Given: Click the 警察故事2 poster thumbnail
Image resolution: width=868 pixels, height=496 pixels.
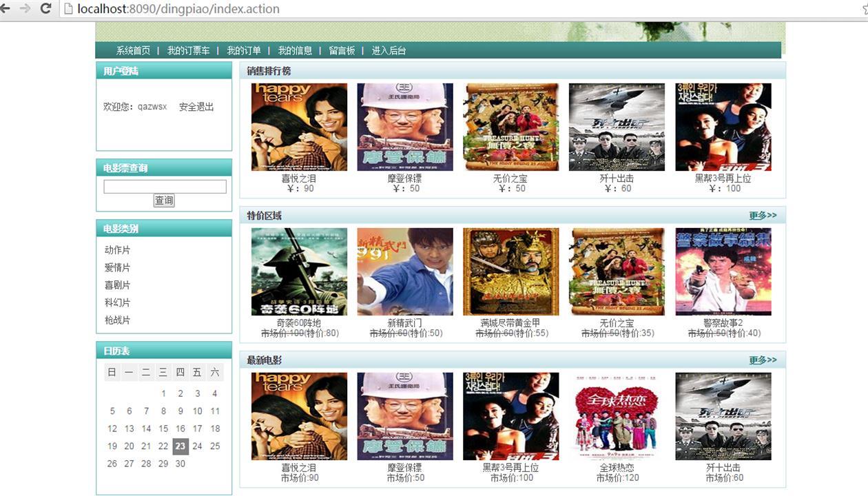Looking at the screenshot, I should pyautogui.click(x=723, y=271).
